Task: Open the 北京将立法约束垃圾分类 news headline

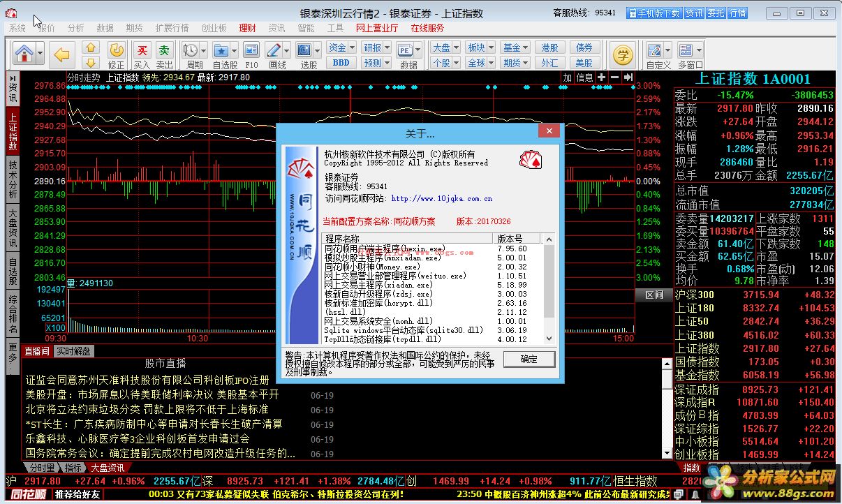Action: [147, 409]
